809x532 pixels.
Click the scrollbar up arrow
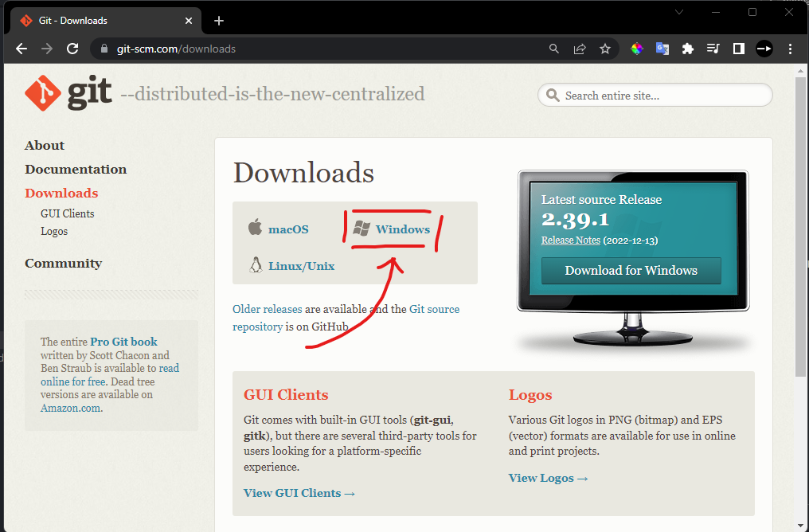point(800,71)
